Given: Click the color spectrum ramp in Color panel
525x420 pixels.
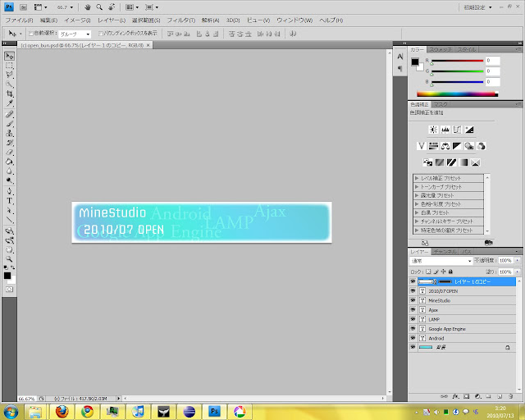Looking at the screenshot, I should coord(458,94).
